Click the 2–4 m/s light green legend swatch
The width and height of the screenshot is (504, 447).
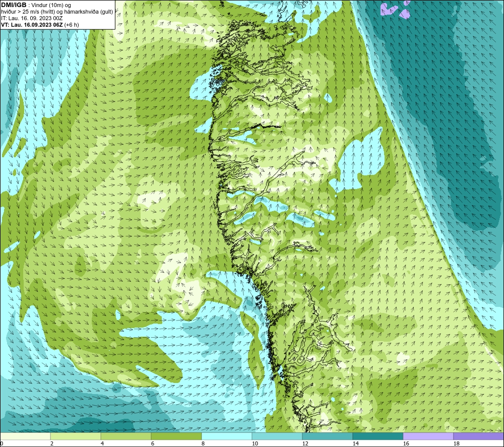pos(76,436)
